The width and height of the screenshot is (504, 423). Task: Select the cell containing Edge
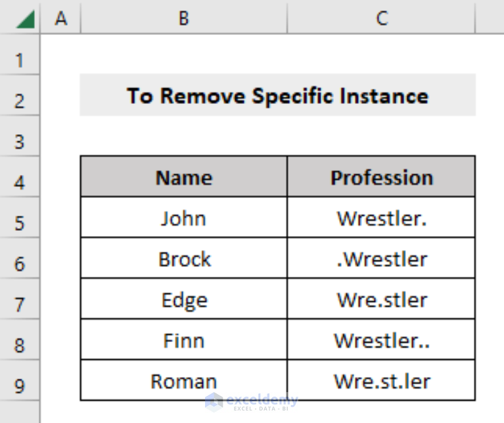[x=184, y=299]
